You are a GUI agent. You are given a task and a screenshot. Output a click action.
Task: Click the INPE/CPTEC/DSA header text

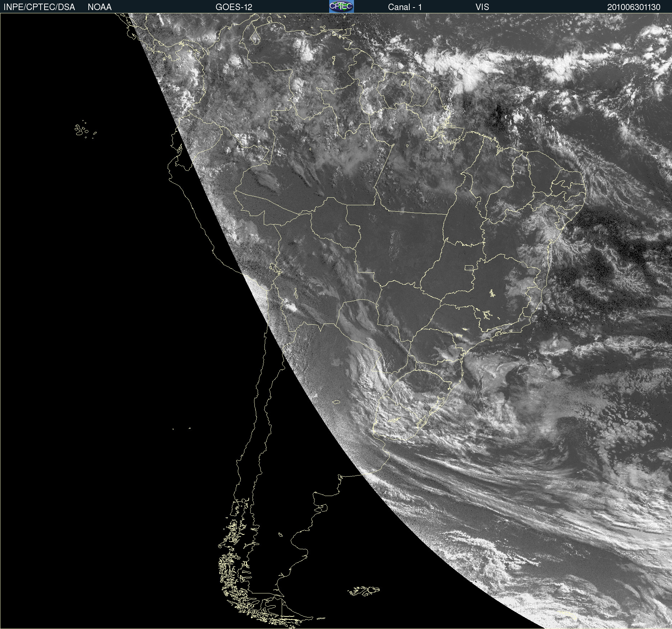tap(39, 7)
